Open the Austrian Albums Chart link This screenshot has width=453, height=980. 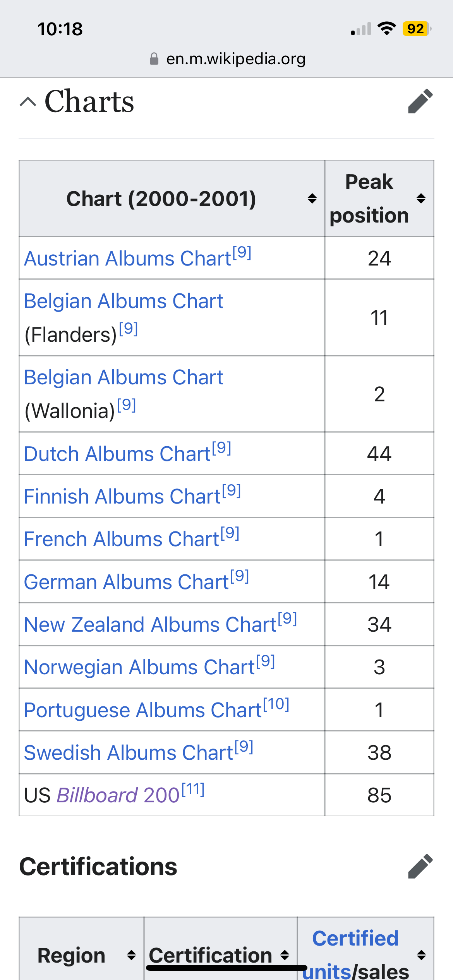click(127, 259)
